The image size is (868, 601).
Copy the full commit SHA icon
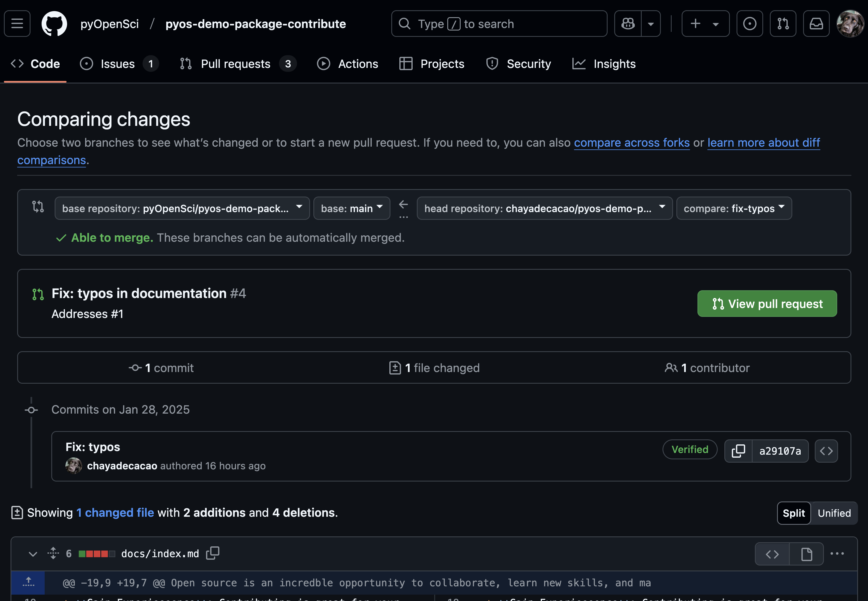738,451
